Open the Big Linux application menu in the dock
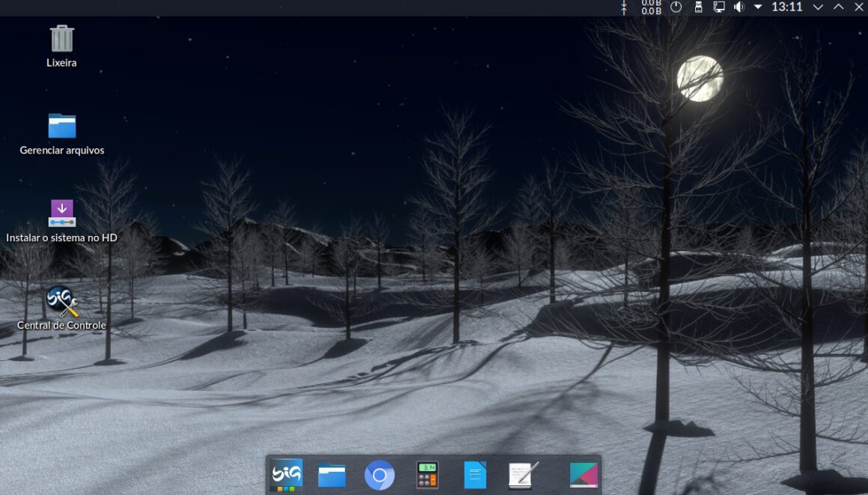 coord(285,474)
